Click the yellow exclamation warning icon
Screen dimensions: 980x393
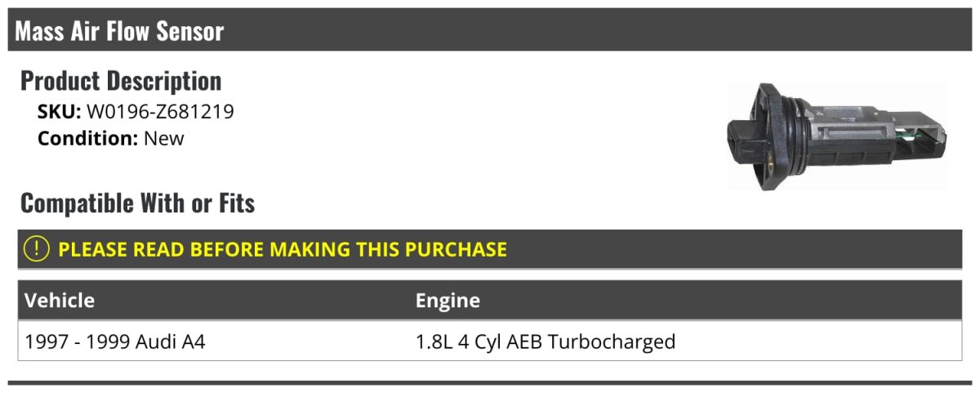coord(37,249)
